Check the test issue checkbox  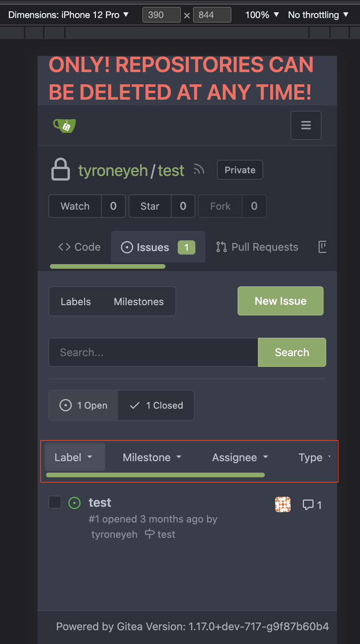click(55, 502)
